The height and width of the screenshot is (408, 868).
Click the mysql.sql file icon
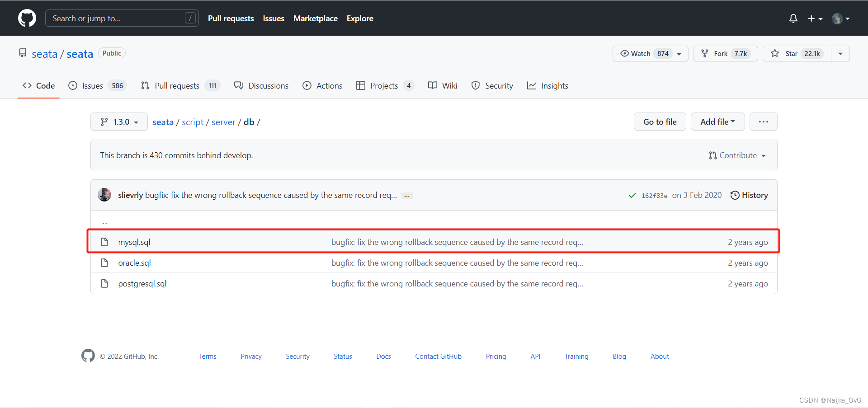[104, 242]
